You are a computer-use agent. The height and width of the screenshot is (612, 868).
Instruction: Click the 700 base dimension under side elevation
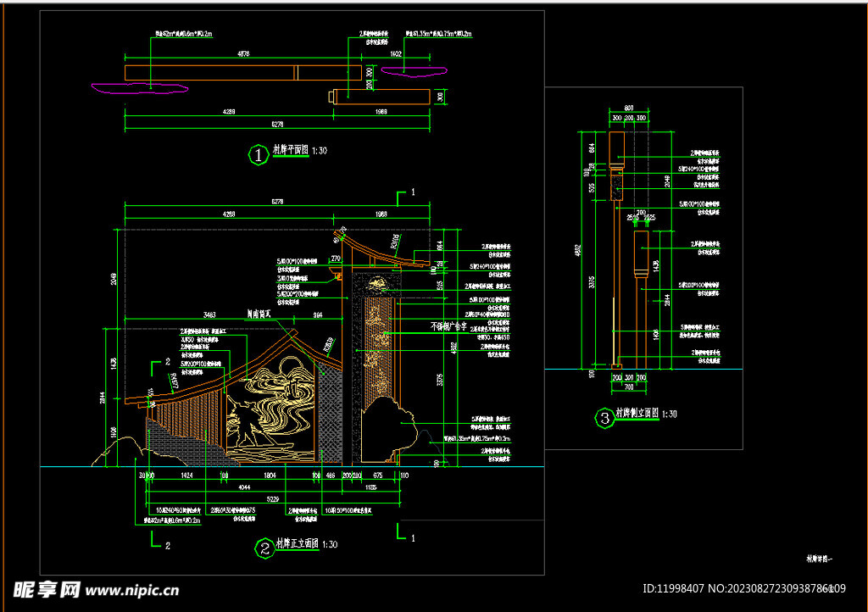(x=628, y=386)
